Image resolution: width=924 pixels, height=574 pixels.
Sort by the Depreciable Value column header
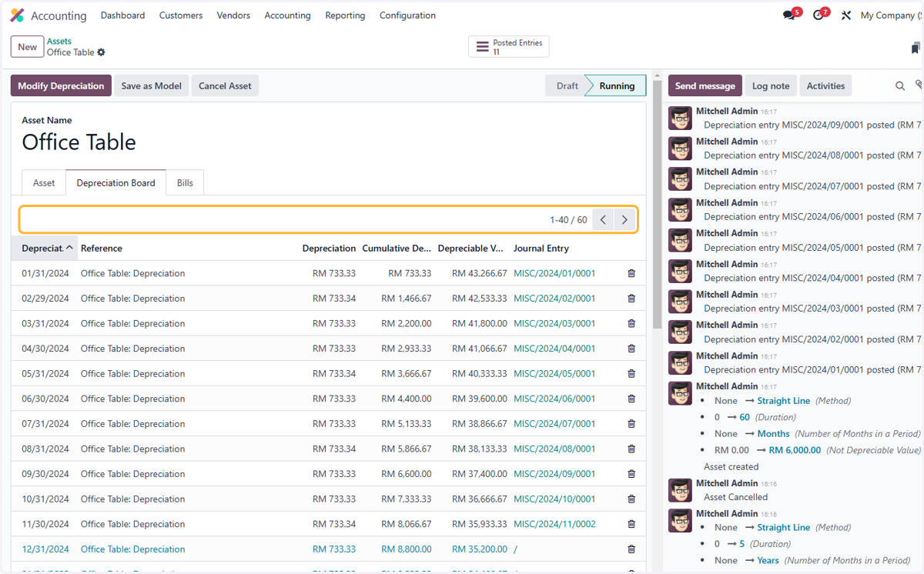[x=470, y=248]
